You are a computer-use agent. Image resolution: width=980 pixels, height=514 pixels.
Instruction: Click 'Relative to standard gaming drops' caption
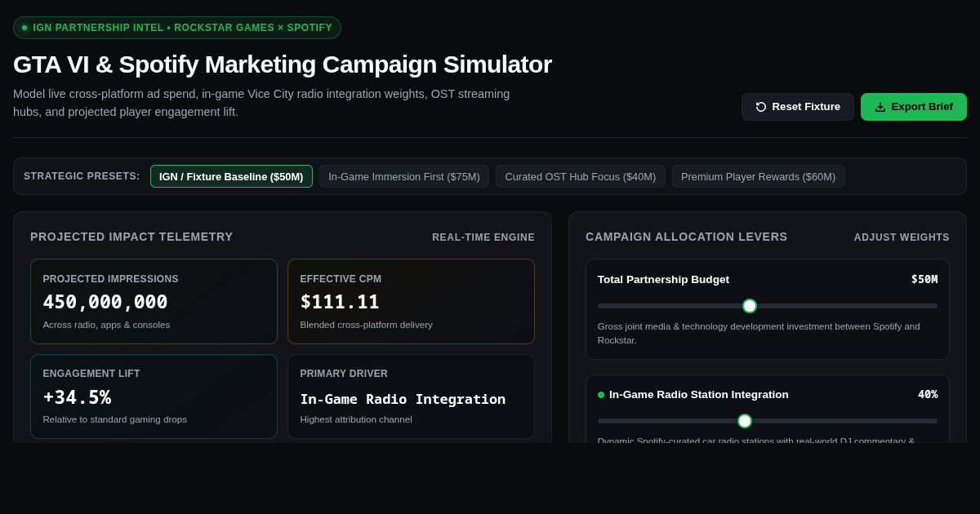pos(114,419)
